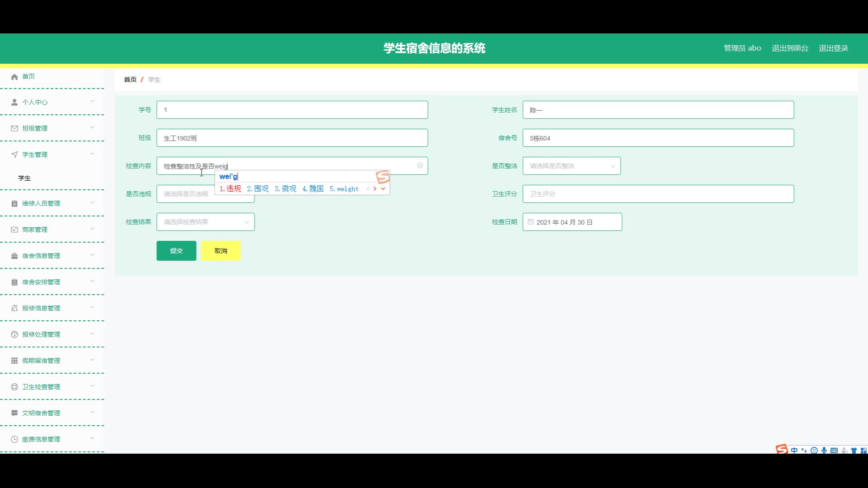Click the IME emoji smiley icon
This screenshot has height=488, width=868.
click(x=814, y=450)
